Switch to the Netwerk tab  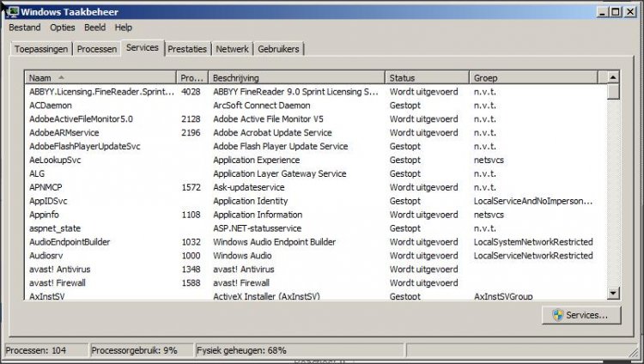point(232,49)
